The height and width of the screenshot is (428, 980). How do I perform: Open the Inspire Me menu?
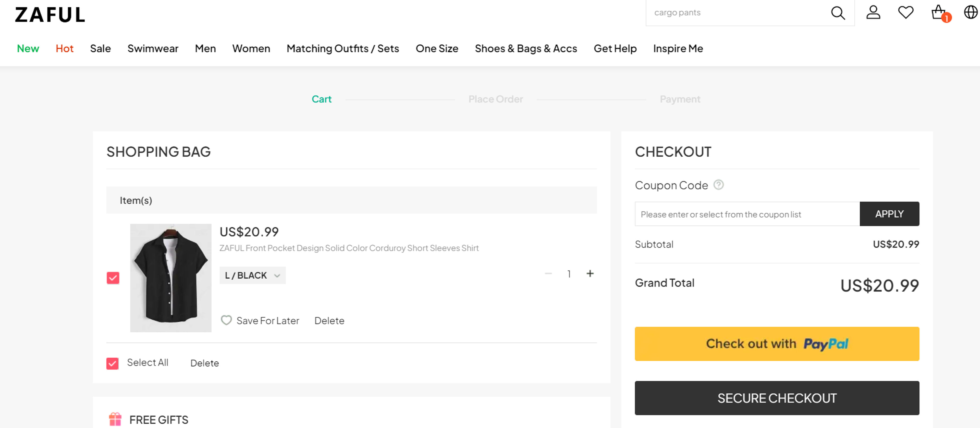click(678, 49)
